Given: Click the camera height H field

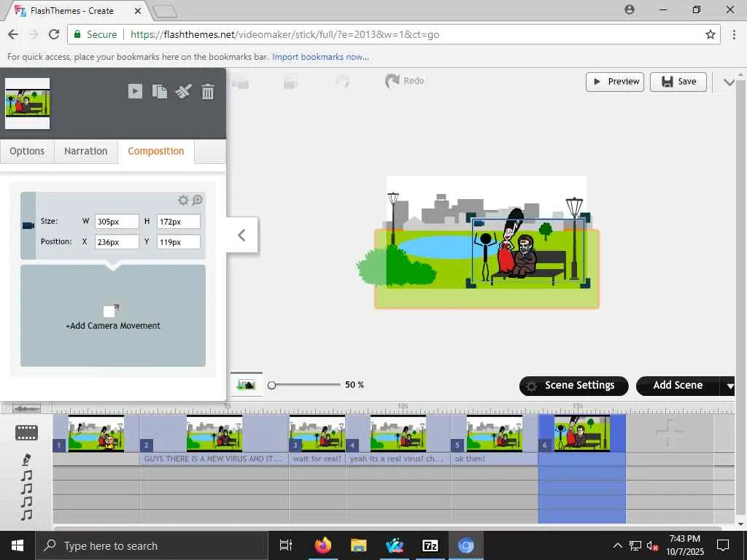Looking at the screenshot, I should [179, 222].
